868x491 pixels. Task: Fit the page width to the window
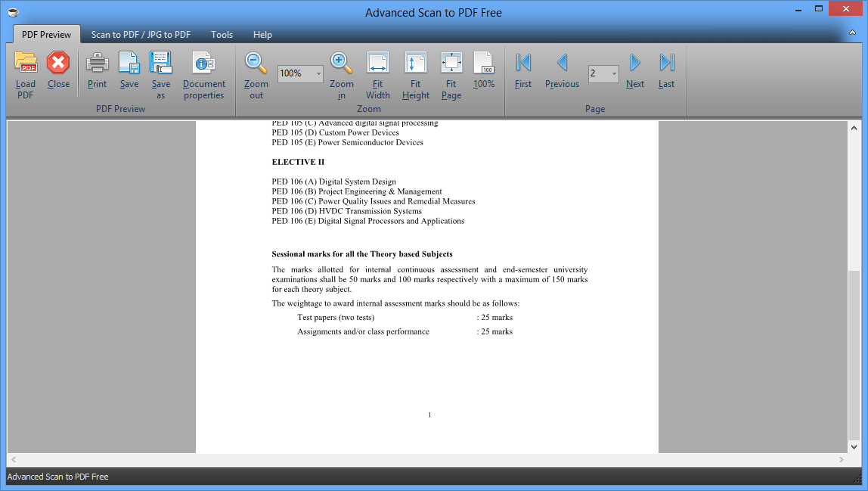[377, 64]
